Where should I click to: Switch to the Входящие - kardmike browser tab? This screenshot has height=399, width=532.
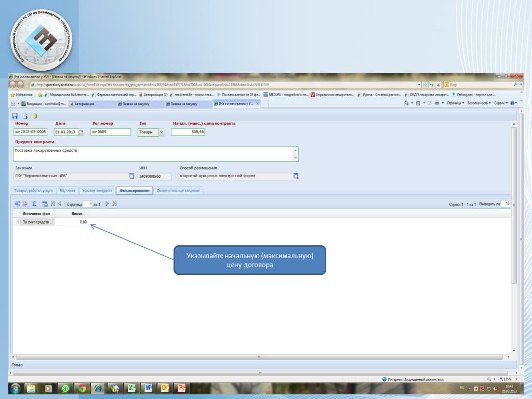pos(45,104)
